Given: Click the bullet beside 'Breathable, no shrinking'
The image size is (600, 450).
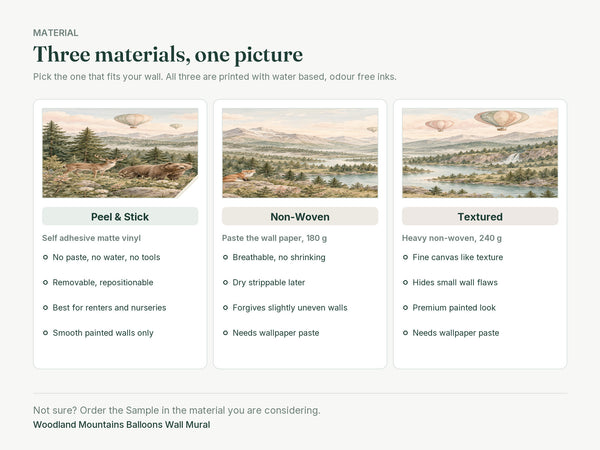Looking at the screenshot, I should [x=225, y=257].
